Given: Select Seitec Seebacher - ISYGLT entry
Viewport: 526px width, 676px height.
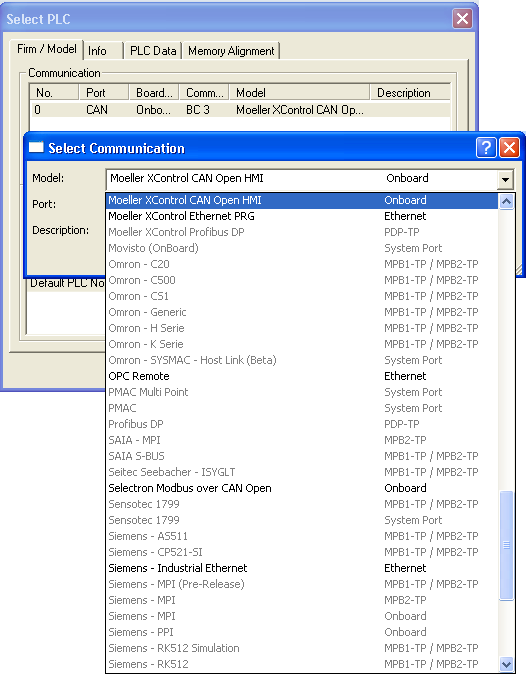Looking at the screenshot, I should (x=302, y=472).
